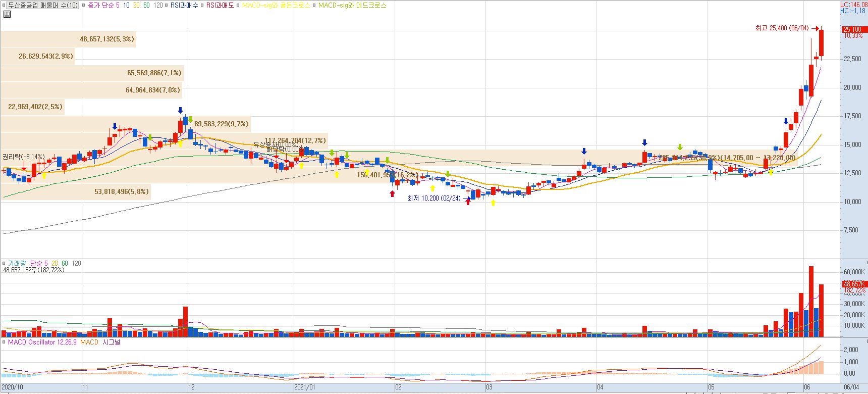868x394 pixels.
Task: Toggle the marker before MACD-sig와 데드크로스
Action: (314, 5)
